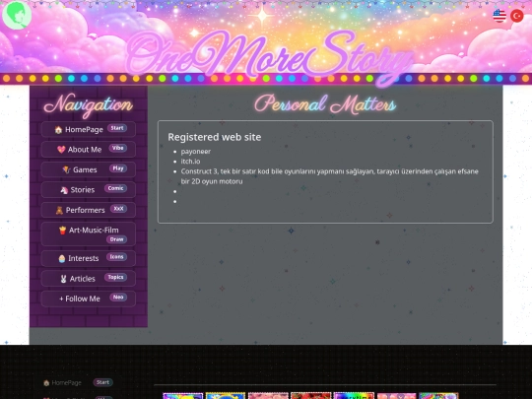Open the Games navigation item

[x=89, y=169]
